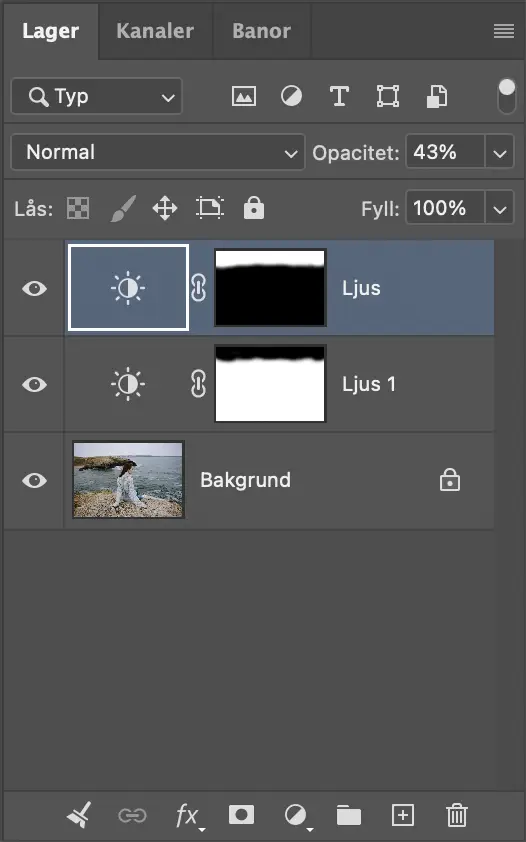The image size is (526, 842).
Task: Delete layer with trash icon
Action: pos(457,815)
